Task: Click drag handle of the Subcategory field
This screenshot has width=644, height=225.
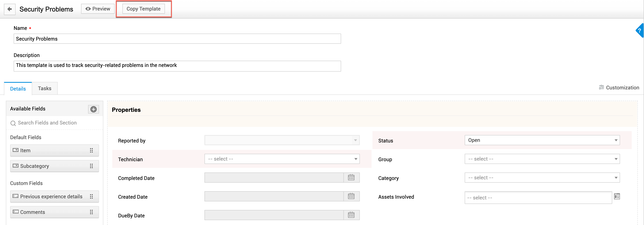Action: [x=91, y=166]
